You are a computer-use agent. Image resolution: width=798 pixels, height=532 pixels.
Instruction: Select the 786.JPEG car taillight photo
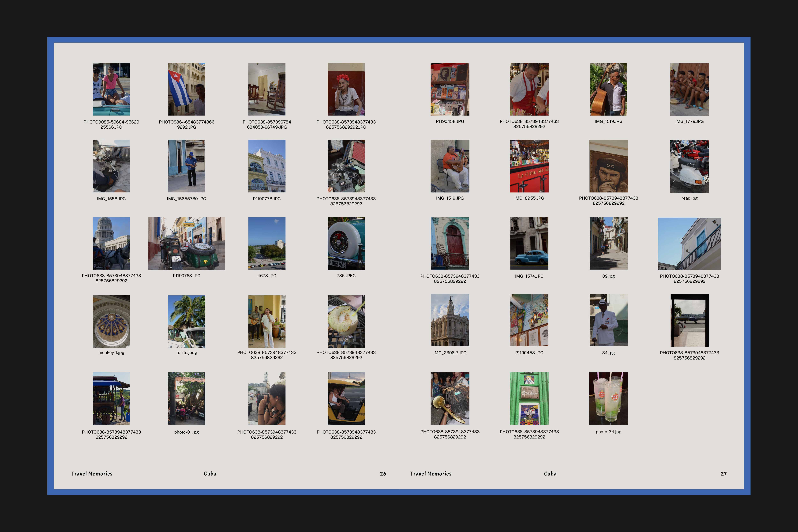point(346,243)
